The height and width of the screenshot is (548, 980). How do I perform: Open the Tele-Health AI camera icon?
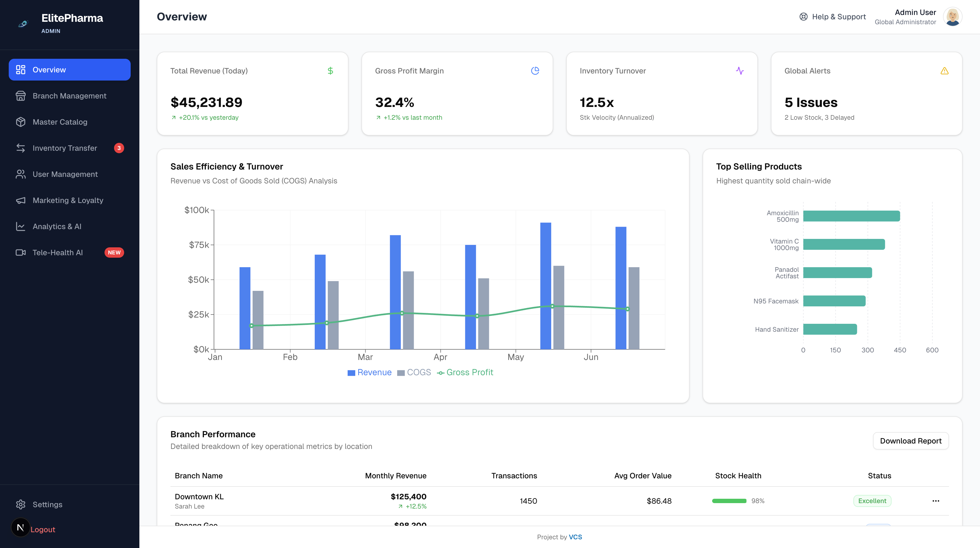pyautogui.click(x=21, y=252)
